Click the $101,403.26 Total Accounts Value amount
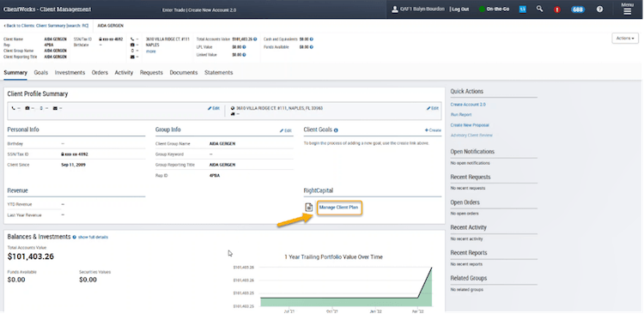Viewport: 644px width, 314px height. click(31, 257)
